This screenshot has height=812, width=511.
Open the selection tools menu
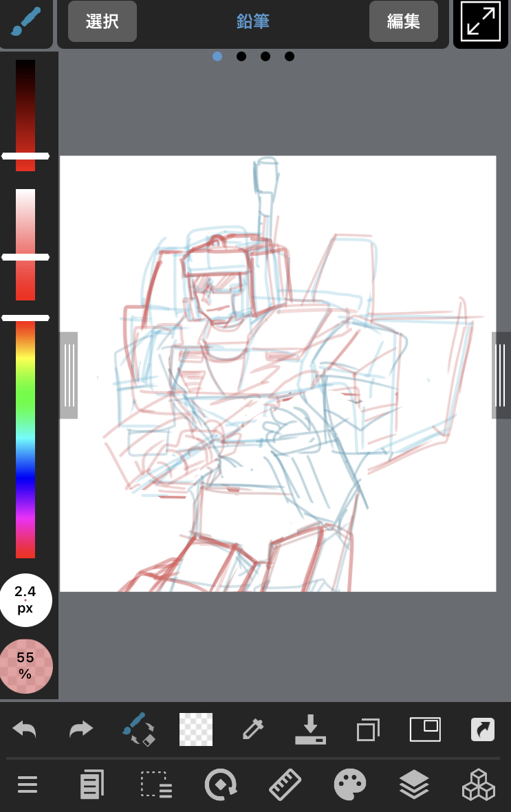(156, 784)
